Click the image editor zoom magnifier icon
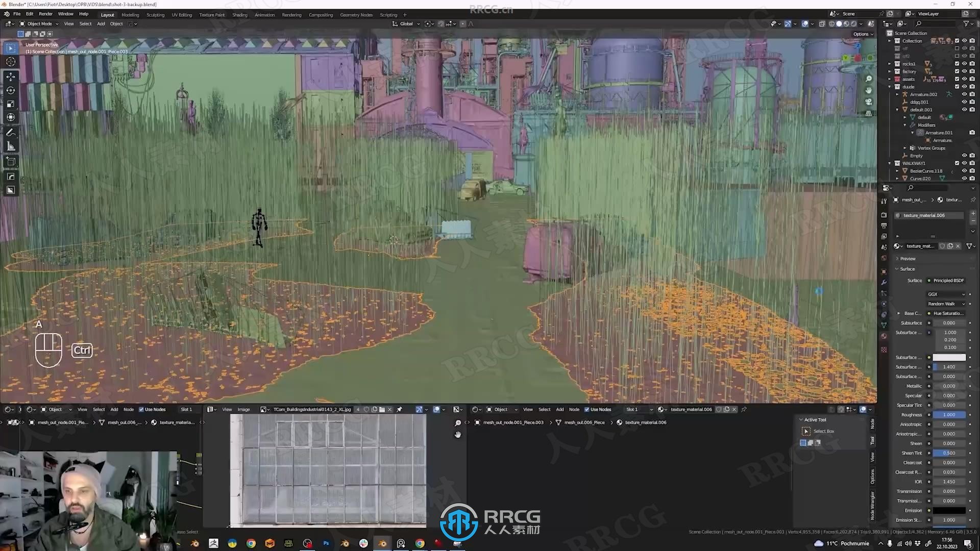The width and height of the screenshot is (980, 551). pyautogui.click(x=458, y=423)
